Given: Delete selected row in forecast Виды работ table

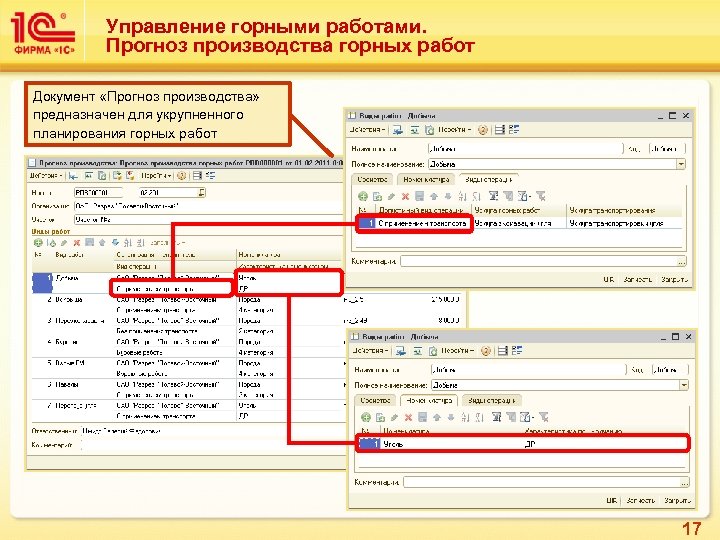Looking at the screenshot, I should 77,243.
